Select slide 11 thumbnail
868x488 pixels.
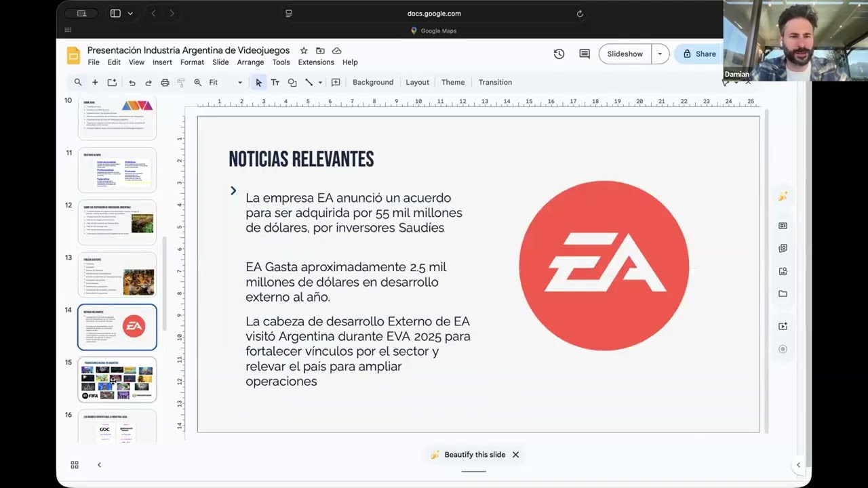117,170
